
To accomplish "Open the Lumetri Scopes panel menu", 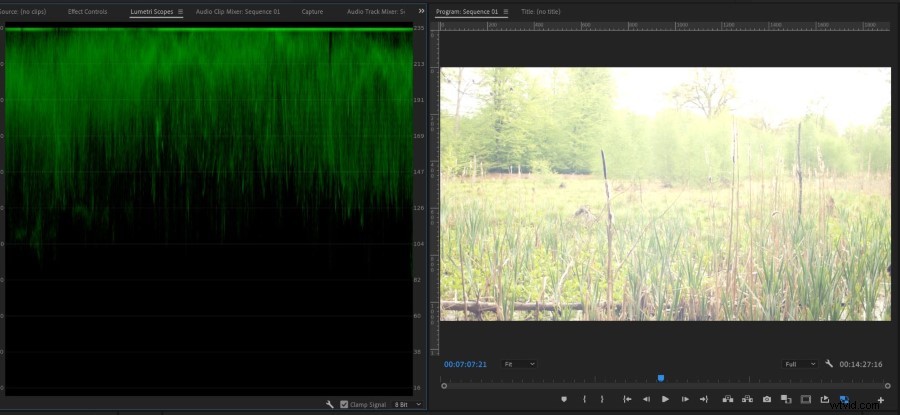I will 180,11.
